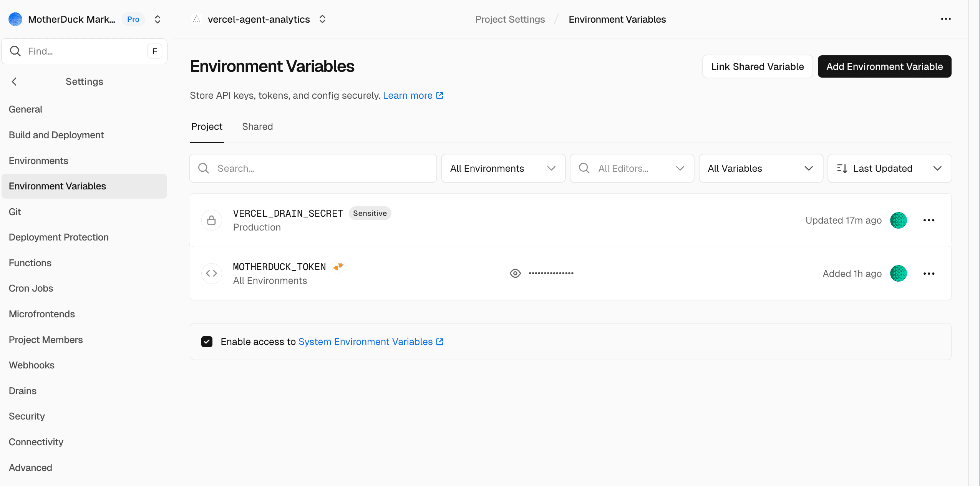
Task: Open the search magnifier in the sidebar Find field
Action: [x=15, y=51]
